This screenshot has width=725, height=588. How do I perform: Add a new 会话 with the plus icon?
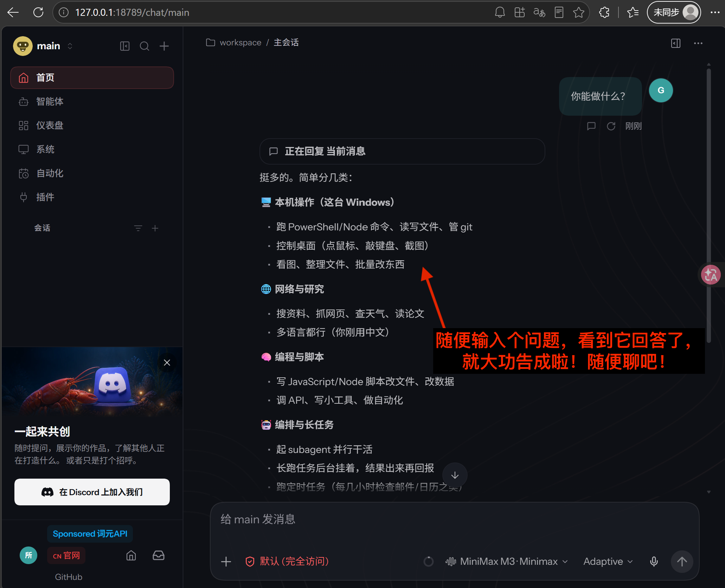pyautogui.click(x=155, y=228)
